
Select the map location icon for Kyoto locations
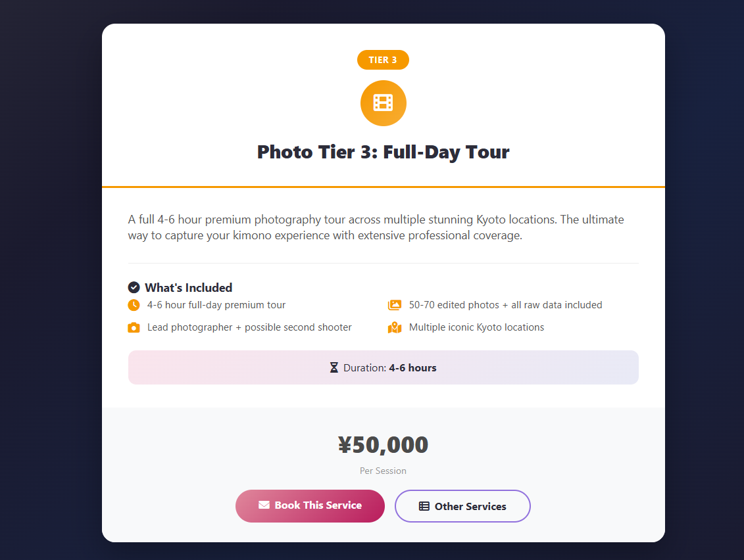click(395, 327)
